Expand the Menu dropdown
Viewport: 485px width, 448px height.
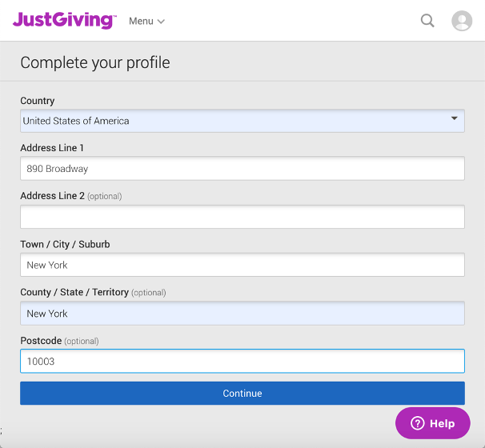click(146, 21)
